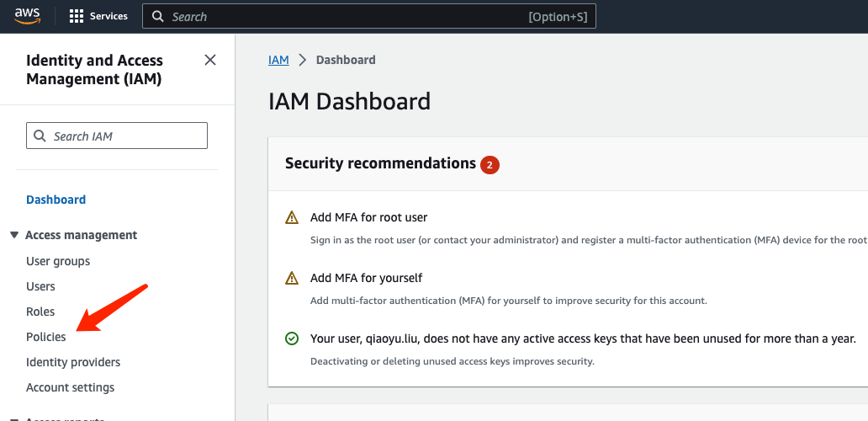
Task: Open Users in the sidebar
Action: pyautogui.click(x=40, y=286)
